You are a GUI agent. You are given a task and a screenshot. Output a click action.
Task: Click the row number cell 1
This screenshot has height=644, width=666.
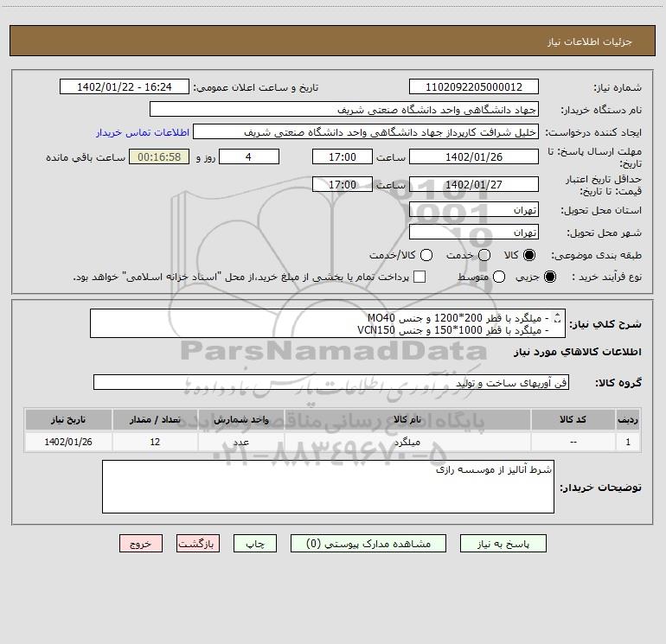point(628,442)
